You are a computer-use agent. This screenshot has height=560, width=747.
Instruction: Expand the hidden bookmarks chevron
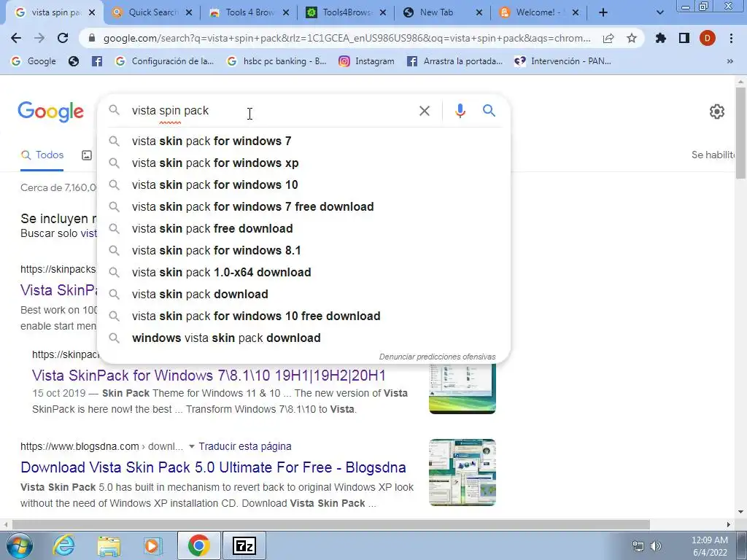click(x=729, y=61)
